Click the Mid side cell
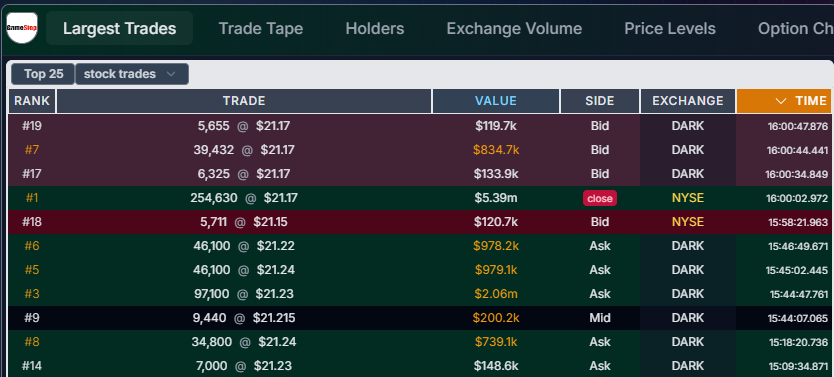 pyautogui.click(x=599, y=318)
